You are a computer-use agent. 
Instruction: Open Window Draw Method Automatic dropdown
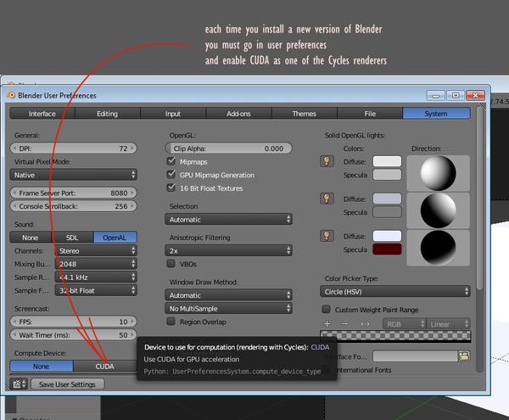pos(228,295)
